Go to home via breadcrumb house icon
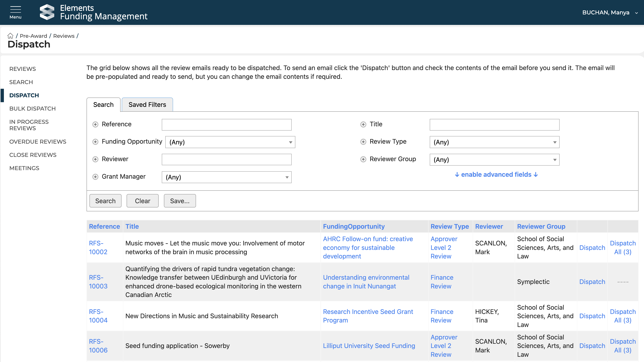 coord(10,36)
